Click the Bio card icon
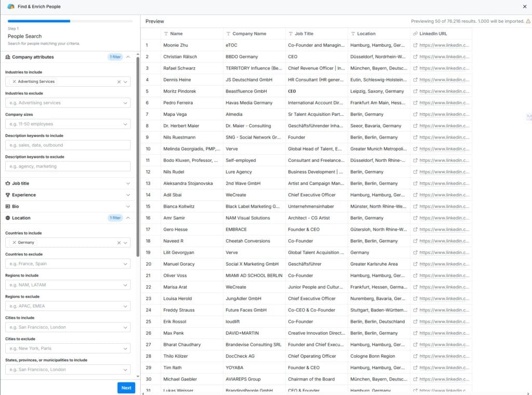The image size is (532, 395). 8,207
